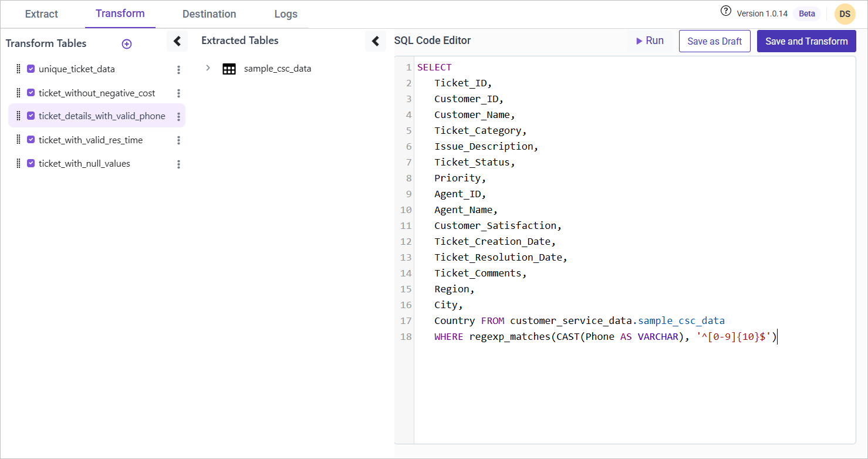Click the add transform table plus icon
This screenshot has height=459, width=868.
tap(126, 44)
